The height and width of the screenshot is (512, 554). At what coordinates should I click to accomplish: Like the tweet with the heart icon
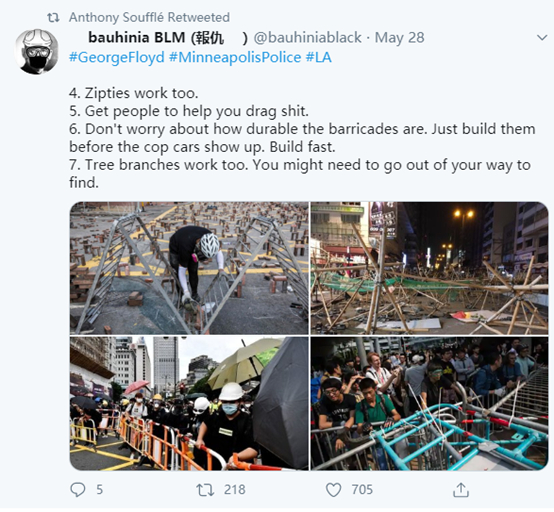coord(333,490)
